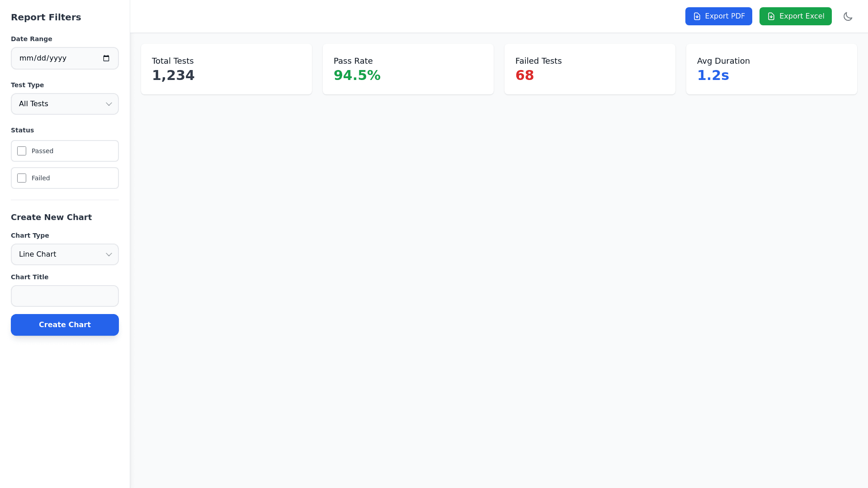Click the download icon on Export PDF

pos(697,17)
